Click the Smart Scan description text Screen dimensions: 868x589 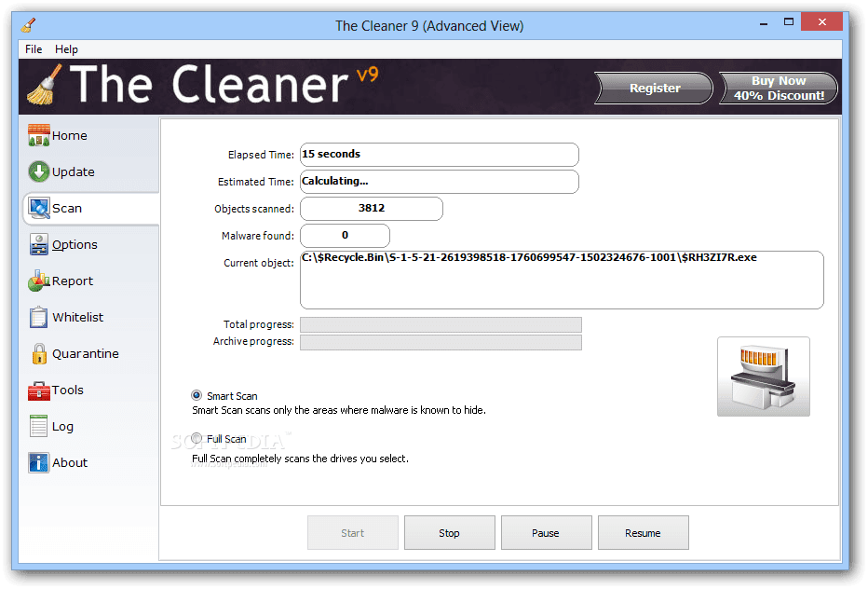point(339,411)
